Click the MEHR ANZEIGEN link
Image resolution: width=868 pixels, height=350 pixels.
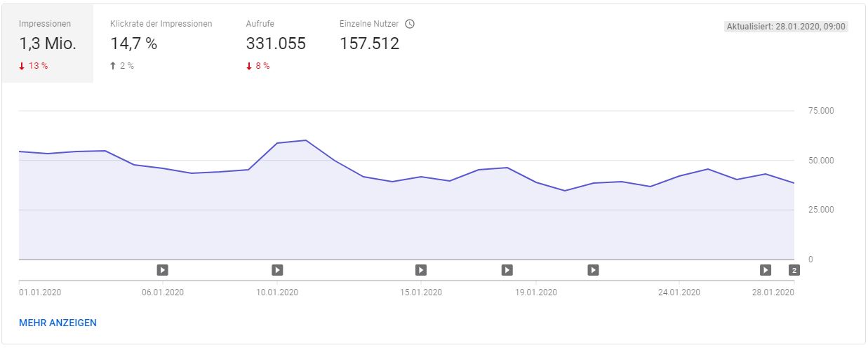pos(58,323)
